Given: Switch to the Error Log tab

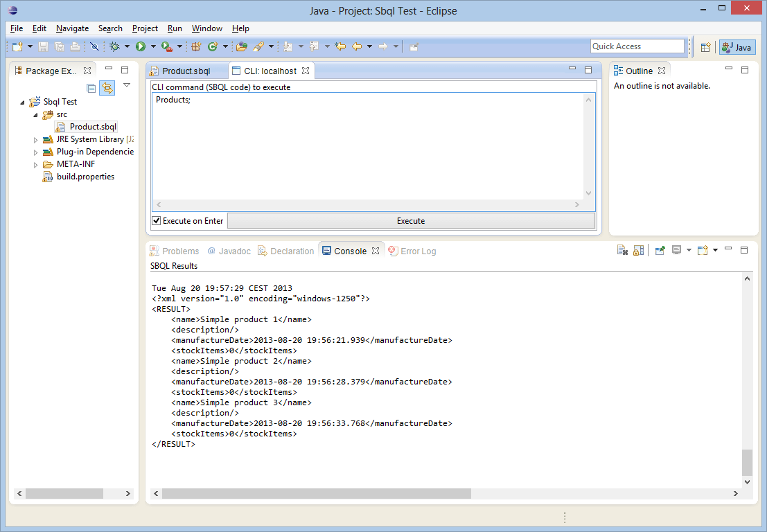Looking at the screenshot, I should coord(412,251).
